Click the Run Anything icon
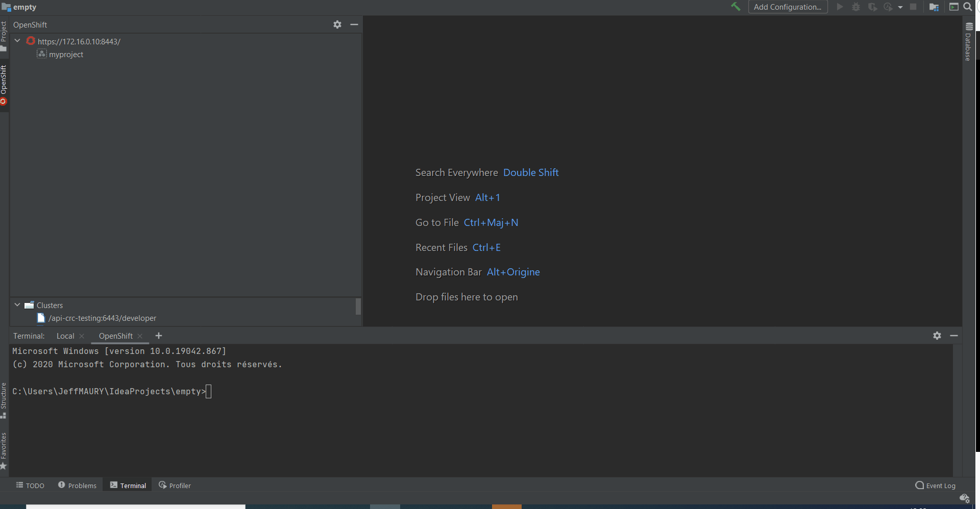980x509 pixels. pos(953,7)
